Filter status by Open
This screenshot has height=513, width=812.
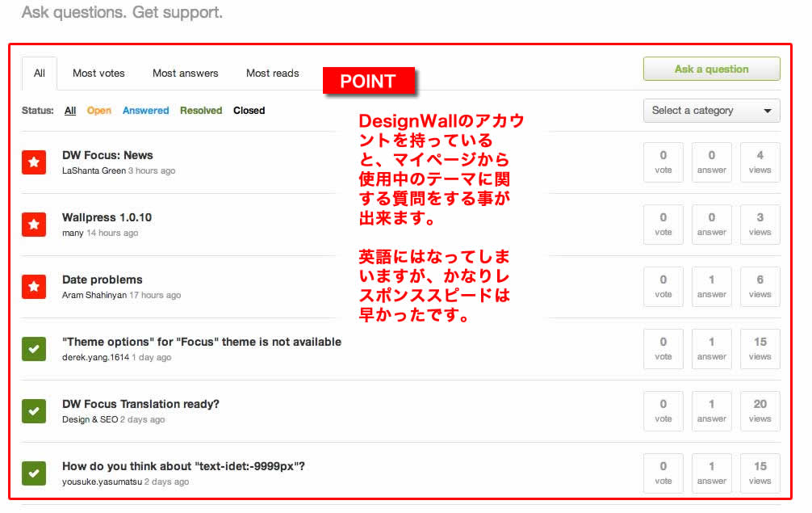(x=99, y=111)
